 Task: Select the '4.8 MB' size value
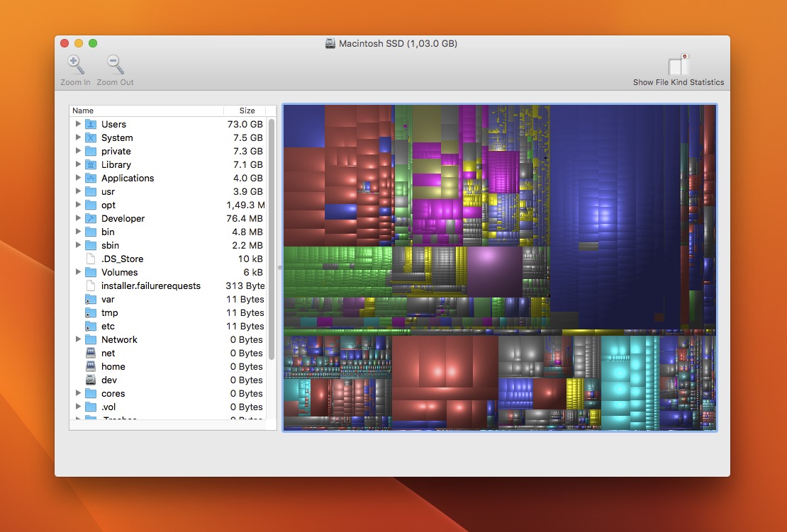(x=247, y=232)
